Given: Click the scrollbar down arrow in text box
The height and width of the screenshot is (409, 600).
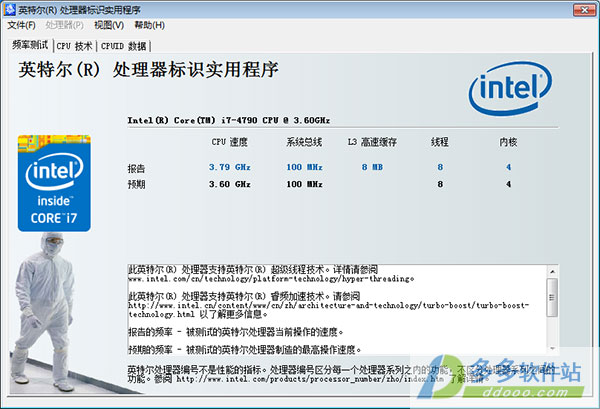Looking at the screenshot, I should pos(552,349).
